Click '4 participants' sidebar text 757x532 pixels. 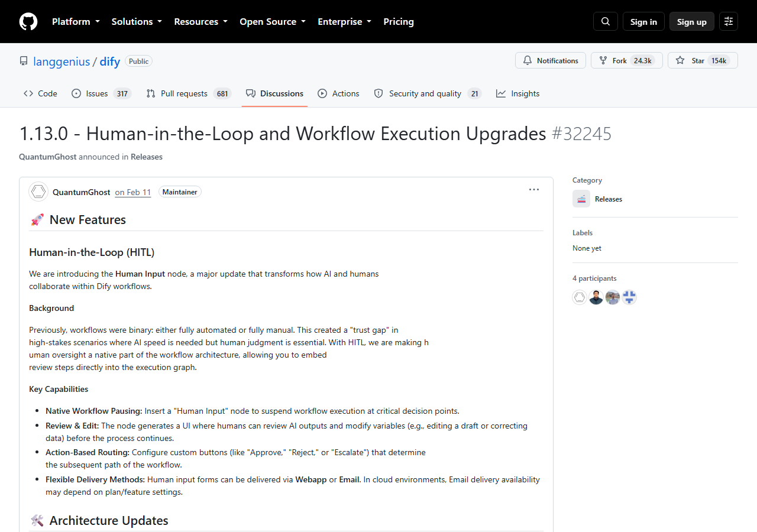(x=594, y=278)
